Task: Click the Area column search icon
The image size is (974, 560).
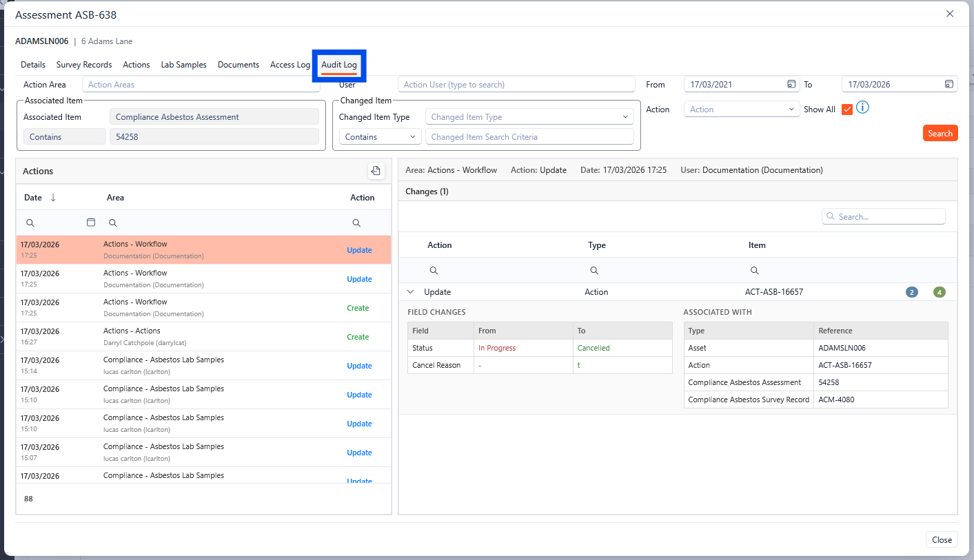Action: pos(113,223)
